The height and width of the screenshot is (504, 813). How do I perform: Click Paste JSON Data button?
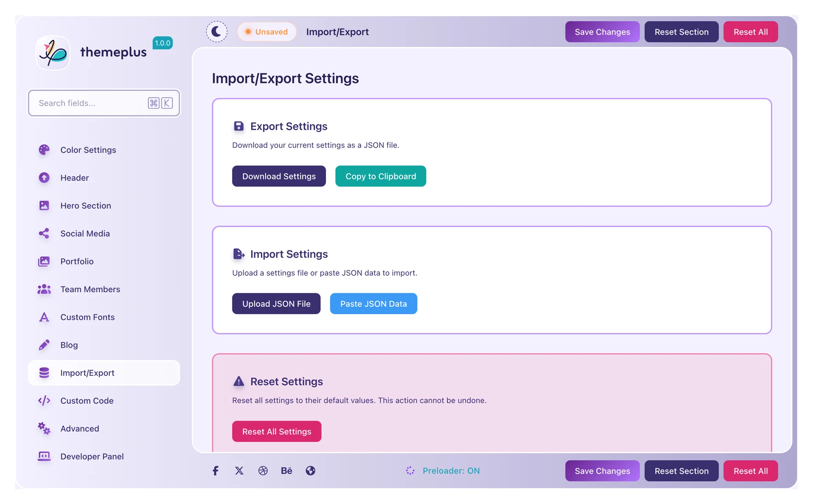[373, 304]
